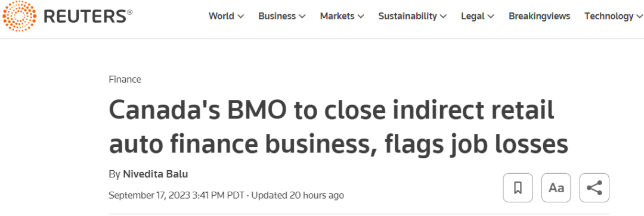The image size is (644, 216).
Task: Select the Markets navigation item
Action: pyautogui.click(x=337, y=16)
